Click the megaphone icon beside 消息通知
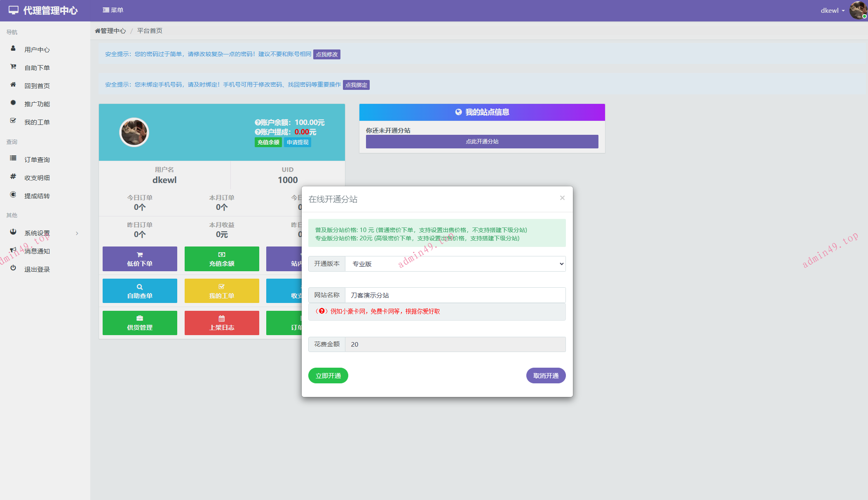868x500 pixels. click(x=13, y=250)
